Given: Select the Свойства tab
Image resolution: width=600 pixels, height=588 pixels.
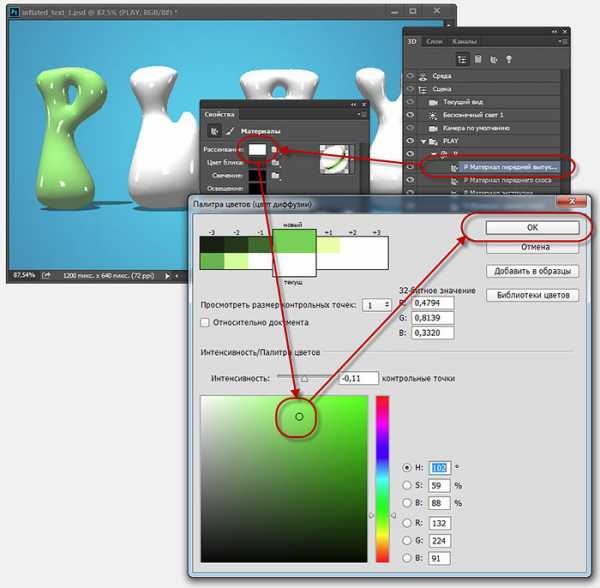Looking at the screenshot, I should [219, 115].
